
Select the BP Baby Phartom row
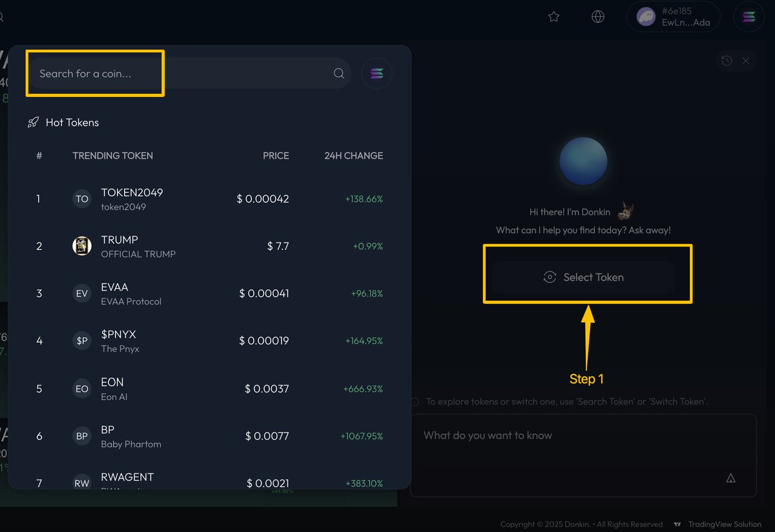click(210, 436)
